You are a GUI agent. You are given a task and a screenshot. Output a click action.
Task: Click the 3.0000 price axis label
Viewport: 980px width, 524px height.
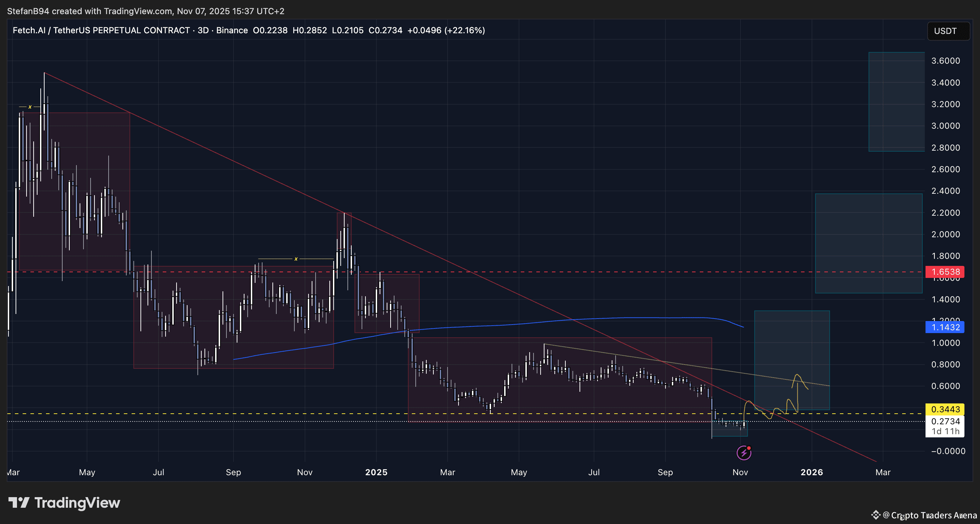coord(946,126)
